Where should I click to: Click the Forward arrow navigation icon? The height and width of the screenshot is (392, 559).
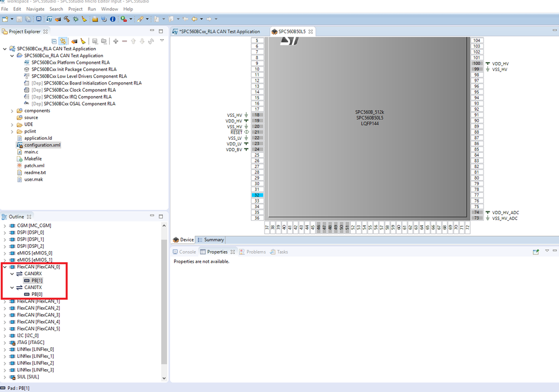tap(209, 19)
